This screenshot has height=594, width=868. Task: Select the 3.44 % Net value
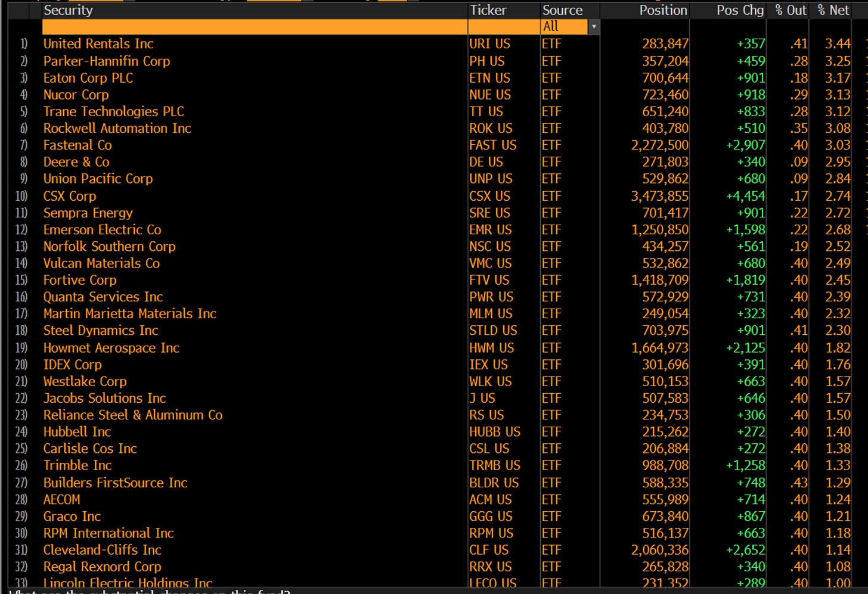[x=838, y=44]
